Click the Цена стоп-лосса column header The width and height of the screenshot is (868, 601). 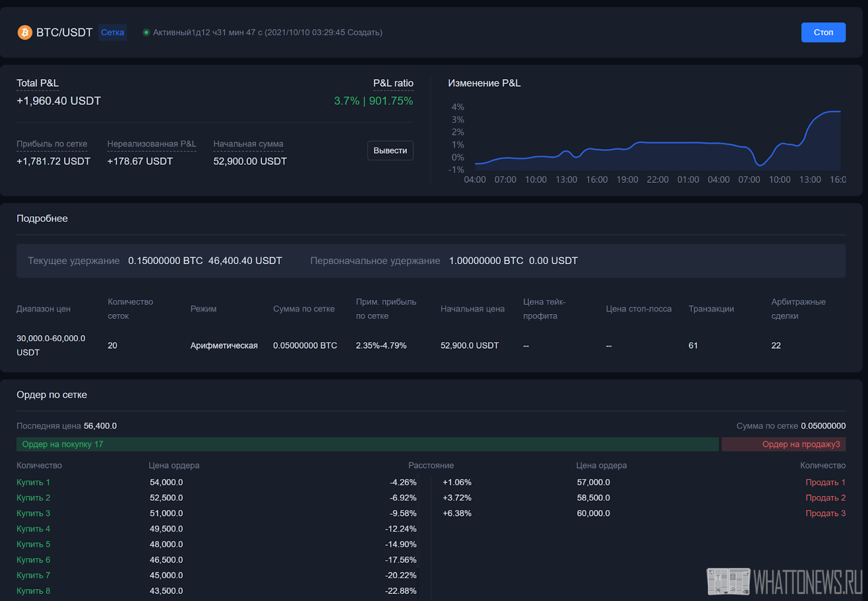tap(639, 309)
